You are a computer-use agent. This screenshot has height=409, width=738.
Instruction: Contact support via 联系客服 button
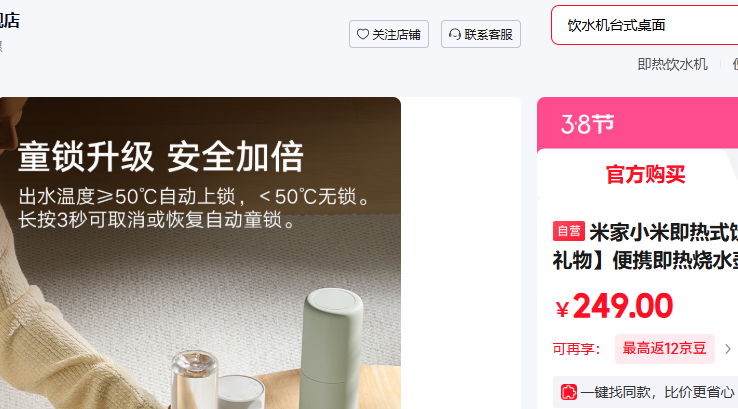[x=481, y=34]
